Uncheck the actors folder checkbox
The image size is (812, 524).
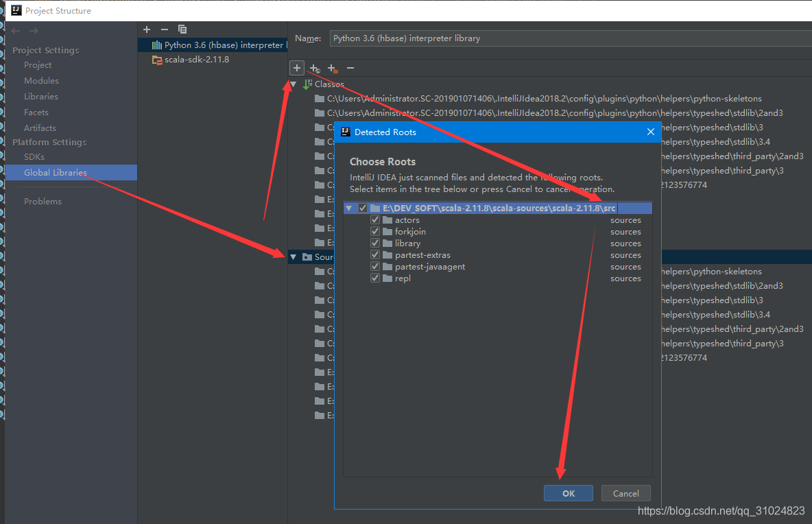click(375, 220)
